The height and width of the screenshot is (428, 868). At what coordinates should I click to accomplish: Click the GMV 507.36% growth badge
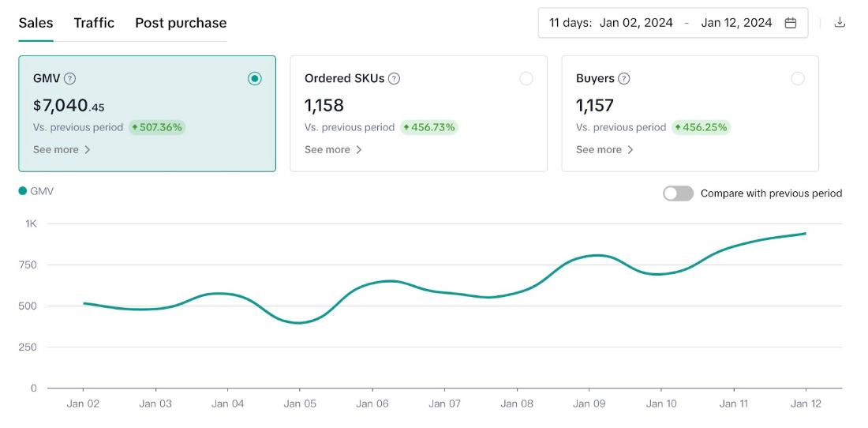point(157,127)
